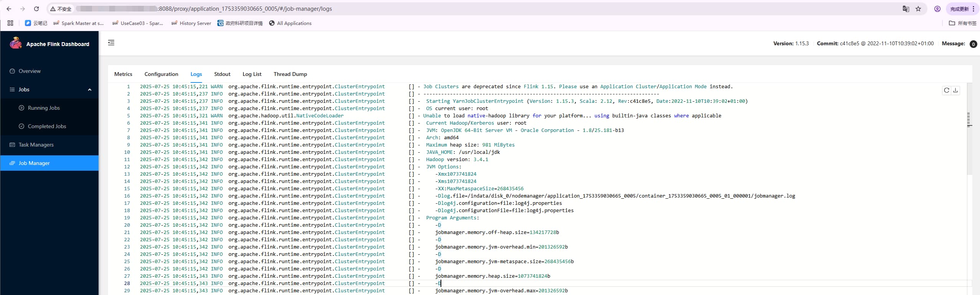This screenshot has height=295, width=980.
Task: Click 'Program Arguments:' log text
Action: [452, 218]
